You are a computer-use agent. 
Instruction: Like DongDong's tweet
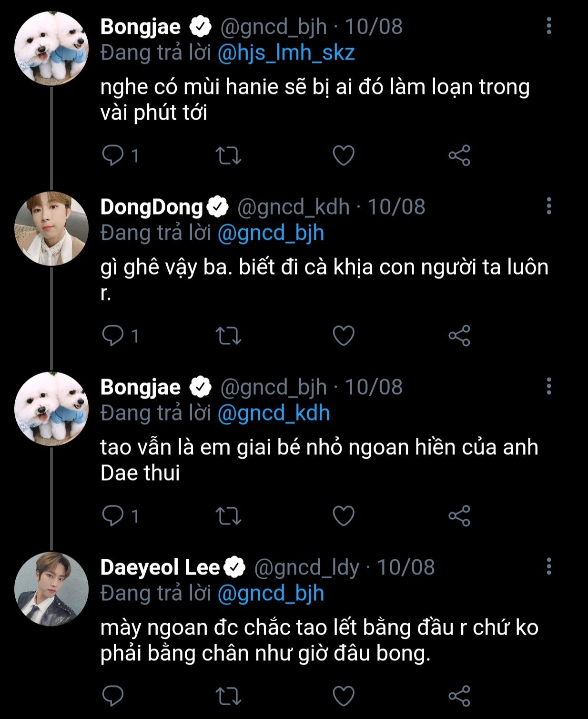click(344, 336)
